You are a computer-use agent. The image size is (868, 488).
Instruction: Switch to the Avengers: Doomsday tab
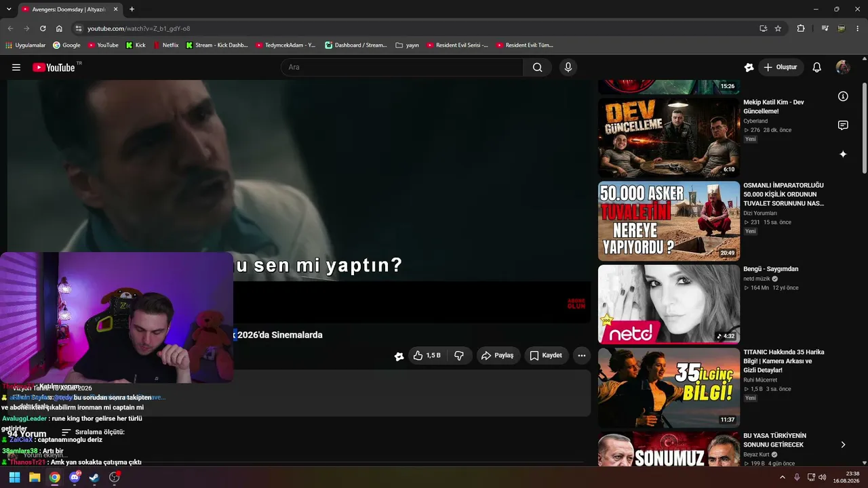[68, 9]
